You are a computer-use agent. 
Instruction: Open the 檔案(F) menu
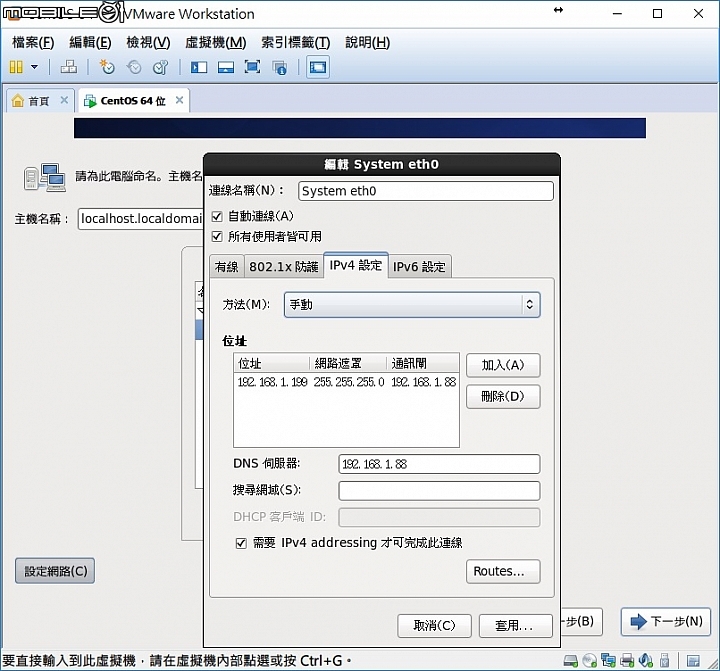pyautogui.click(x=33, y=43)
